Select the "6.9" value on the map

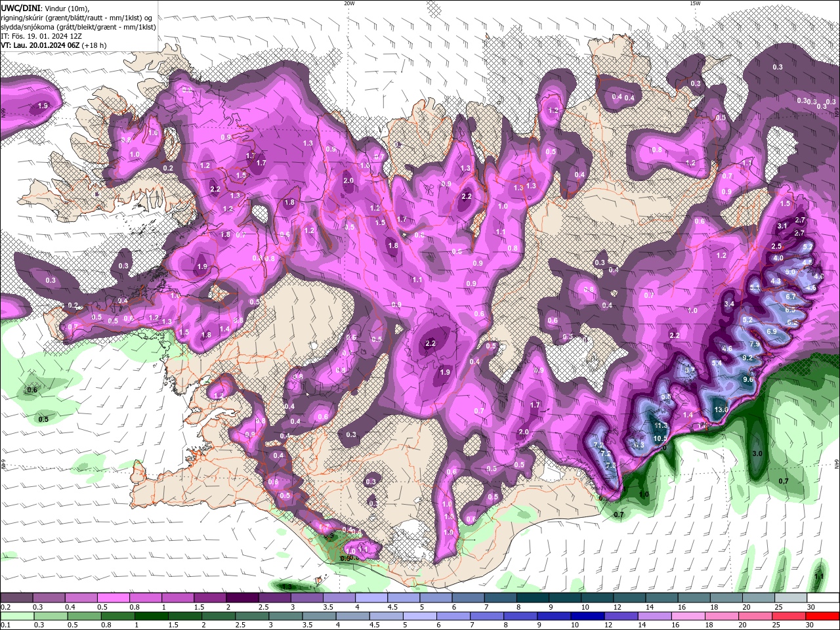point(772,331)
